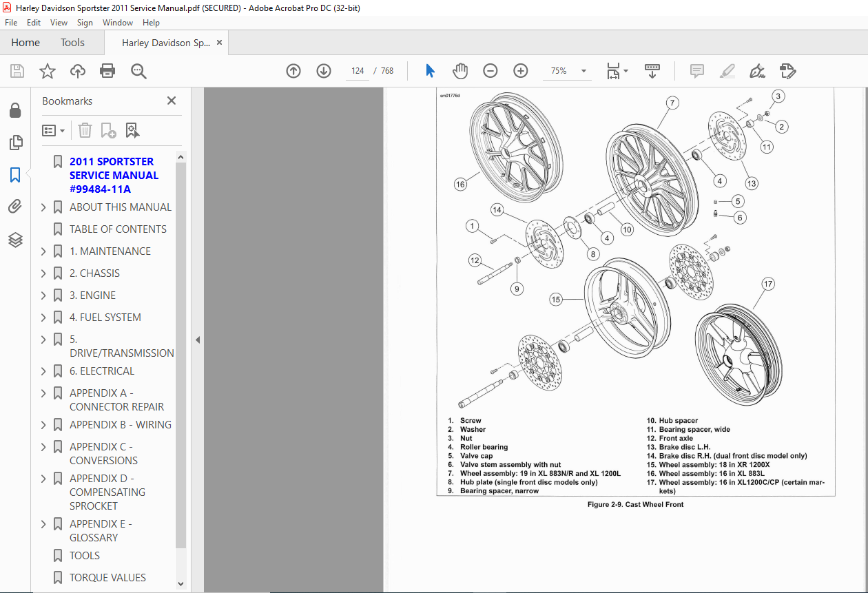The width and height of the screenshot is (868, 593).
Task: Expand the 1. MAINTENANCE bookmark
Action: [44, 251]
